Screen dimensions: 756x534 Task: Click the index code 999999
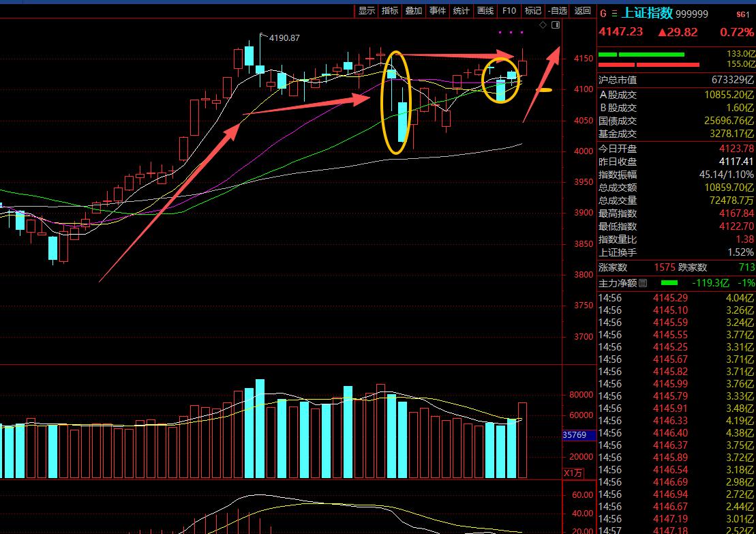pos(691,14)
